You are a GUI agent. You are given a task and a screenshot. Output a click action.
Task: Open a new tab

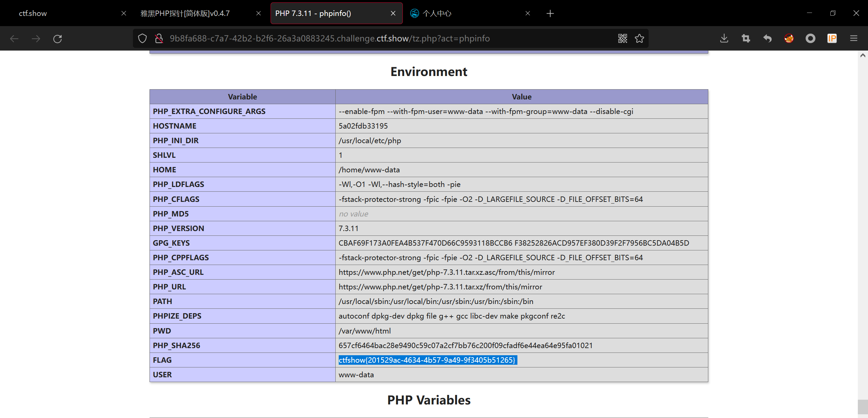pyautogui.click(x=550, y=14)
